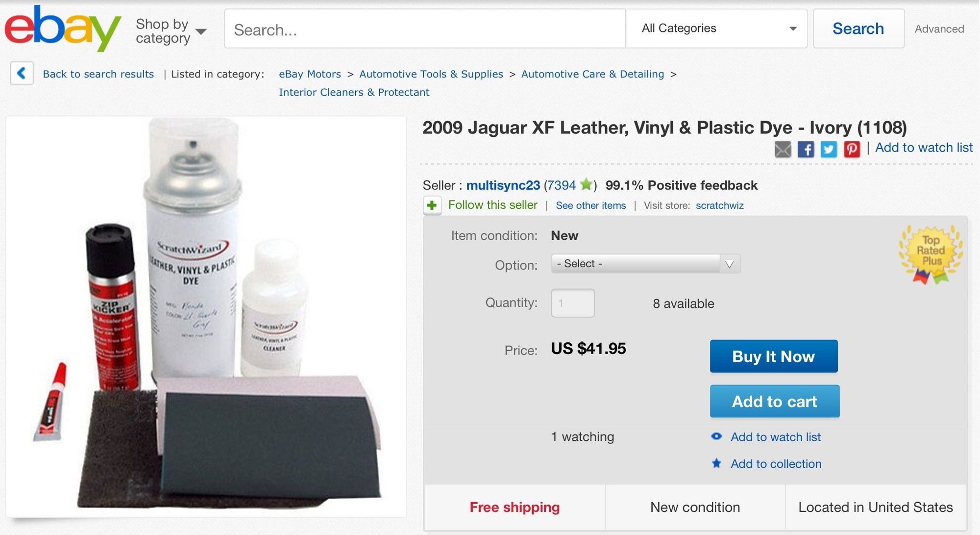Viewport: 980px width, 535px height.
Task: Open eBay Motors breadcrumb category
Action: point(310,74)
